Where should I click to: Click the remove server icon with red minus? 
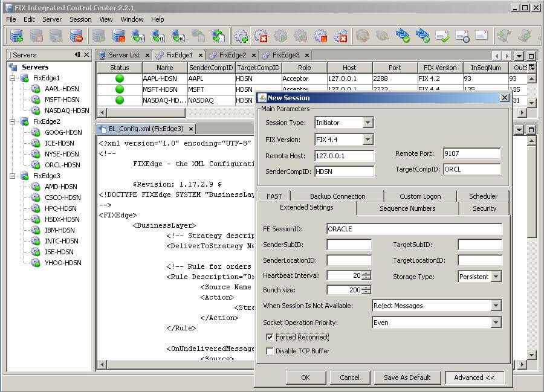(x=76, y=36)
